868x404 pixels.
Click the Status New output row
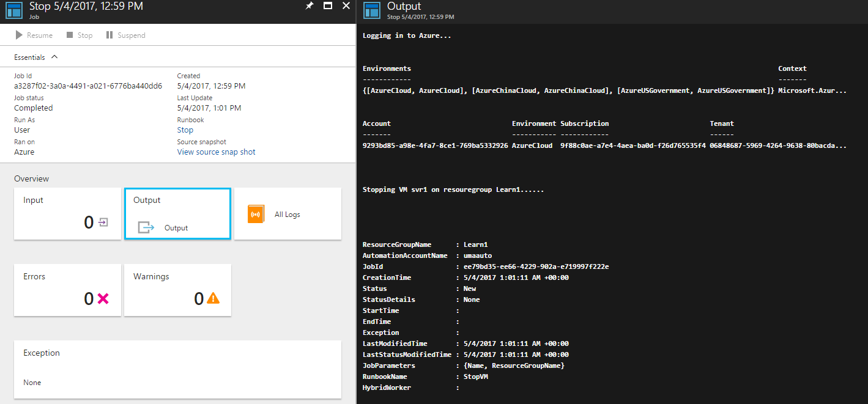tap(419, 288)
